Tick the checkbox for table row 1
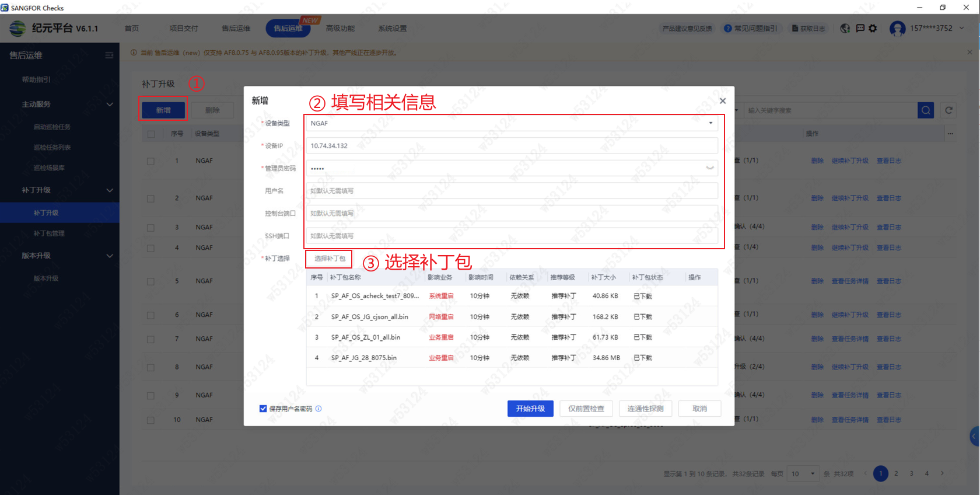The image size is (980, 495). (x=151, y=161)
